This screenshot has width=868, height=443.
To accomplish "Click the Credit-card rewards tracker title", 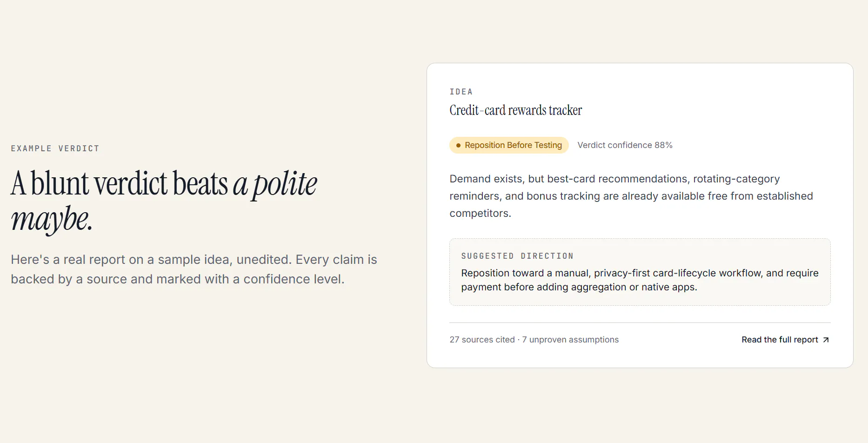I will [515, 110].
